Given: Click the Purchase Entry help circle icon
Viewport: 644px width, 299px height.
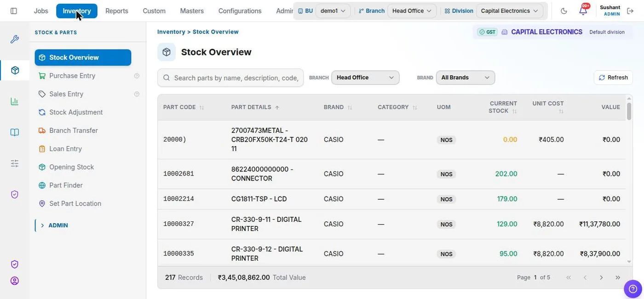Looking at the screenshot, I should click(x=137, y=76).
